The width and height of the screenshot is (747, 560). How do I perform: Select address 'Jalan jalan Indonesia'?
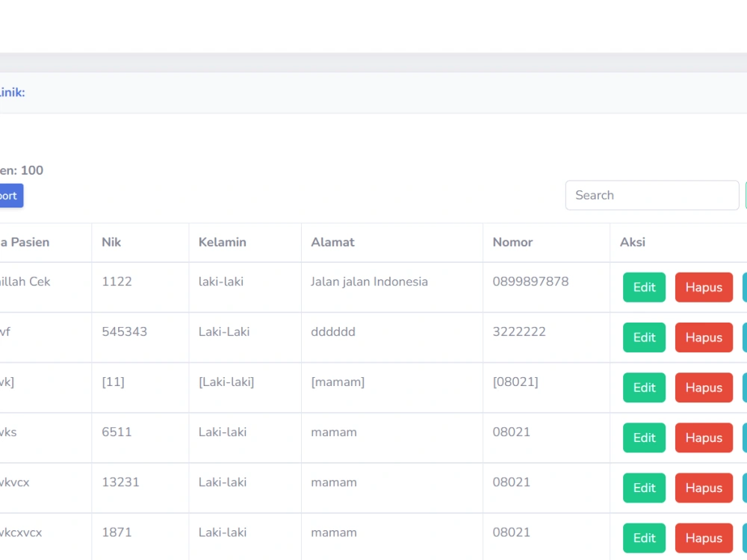(x=369, y=282)
